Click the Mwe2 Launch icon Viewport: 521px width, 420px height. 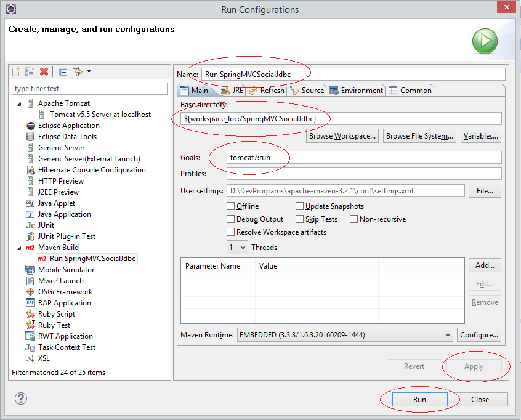point(30,281)
